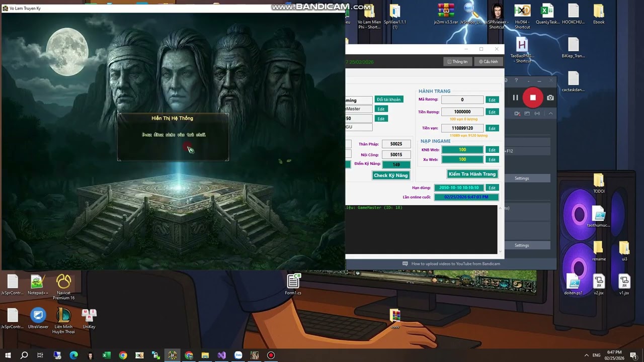Click the Điểm Kỹ Năng value 149
644x362 pixels.
pyautogui.click(x=396, y=164)
